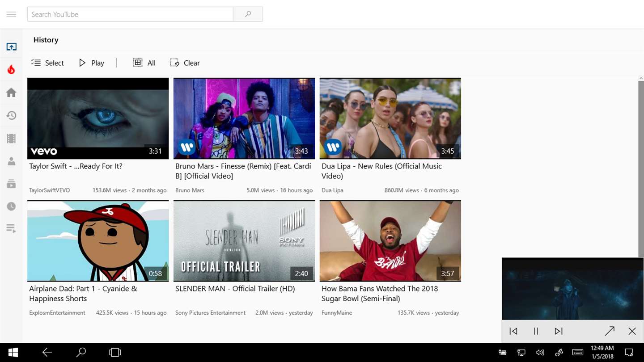Open the touch keyboard from the system tray
This screenshot has height=362, width=644.
coord(577,353)
